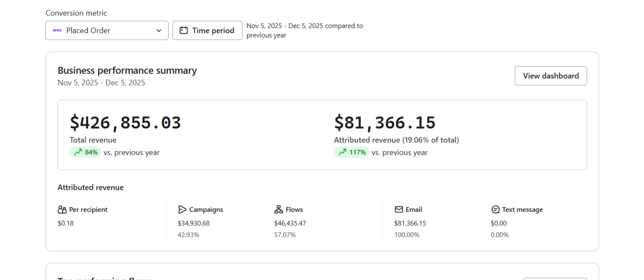Click the calendar icon beside Time period
The height and width of the screenshot is (280, 644).
tap(184, 30)
